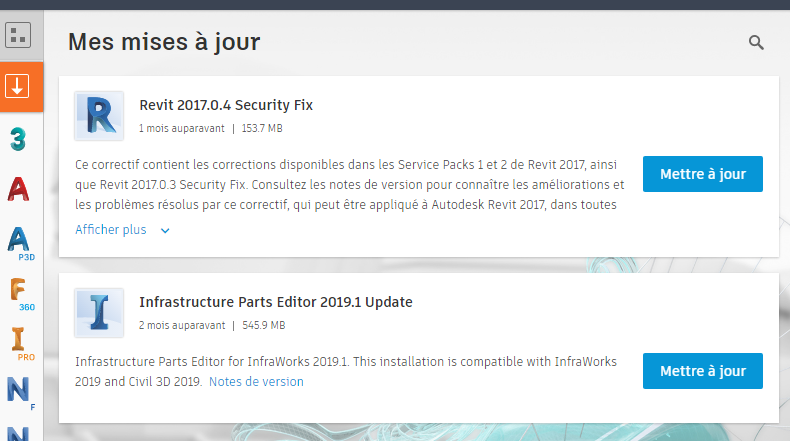This screenshot has height=441, width=790.
Task: Select the orange updates download icon
Action: pos(17,86)
